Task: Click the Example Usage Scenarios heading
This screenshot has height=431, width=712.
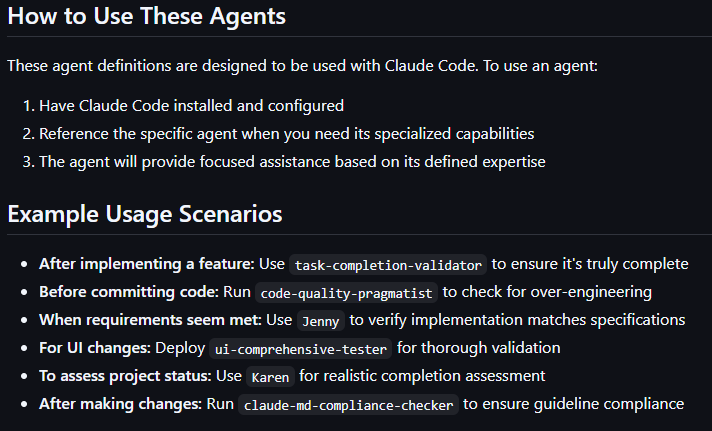Action: pyautogui.click(x=145, y=214)
